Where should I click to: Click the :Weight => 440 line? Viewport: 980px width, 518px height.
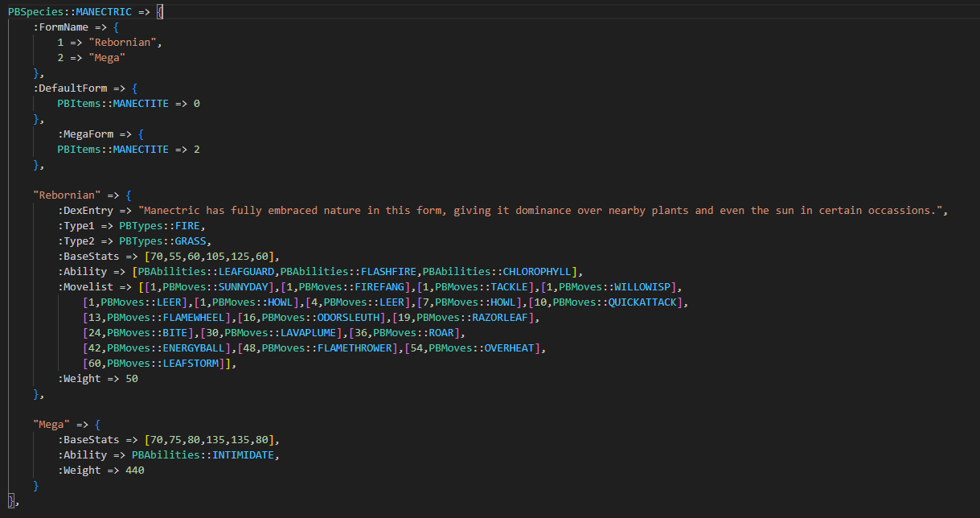click(100, 471)
